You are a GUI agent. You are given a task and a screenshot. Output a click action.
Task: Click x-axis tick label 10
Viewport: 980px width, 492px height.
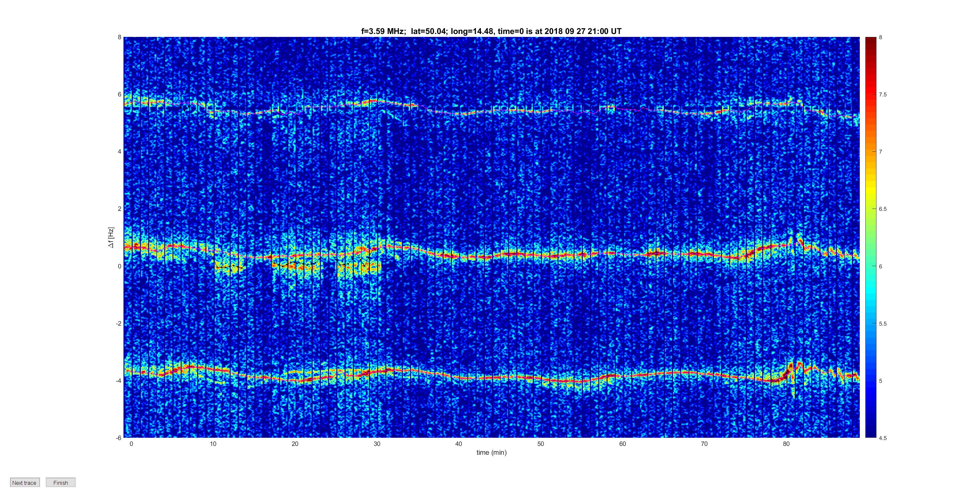pyautogui.click(x=213, y=444)
